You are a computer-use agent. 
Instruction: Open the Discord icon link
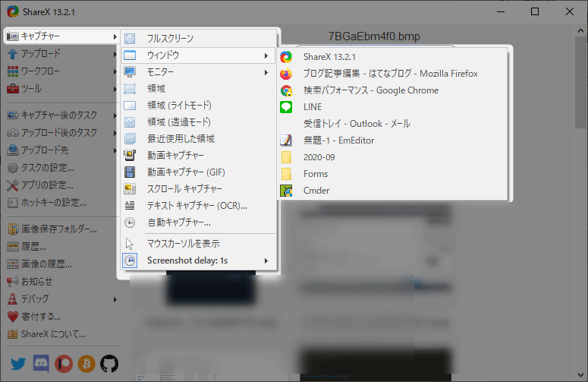41,364
